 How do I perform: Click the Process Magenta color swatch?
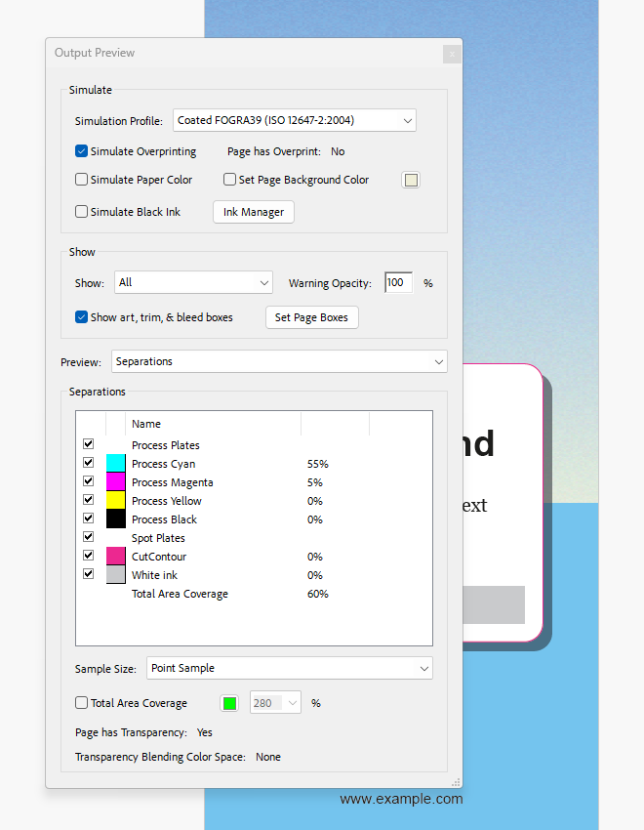(x=116, y=481)
